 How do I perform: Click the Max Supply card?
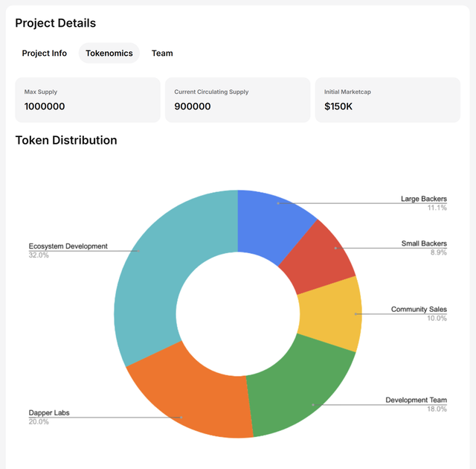coord(88,100)
